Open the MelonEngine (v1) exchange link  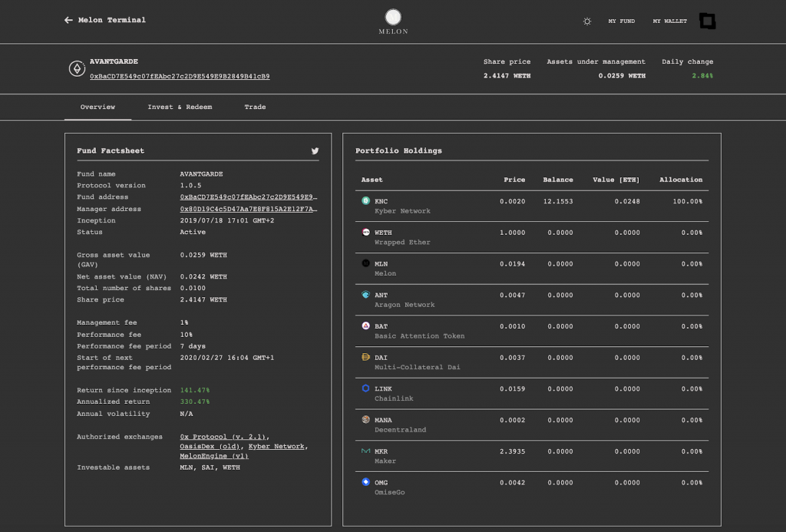[x=214, y=456]
